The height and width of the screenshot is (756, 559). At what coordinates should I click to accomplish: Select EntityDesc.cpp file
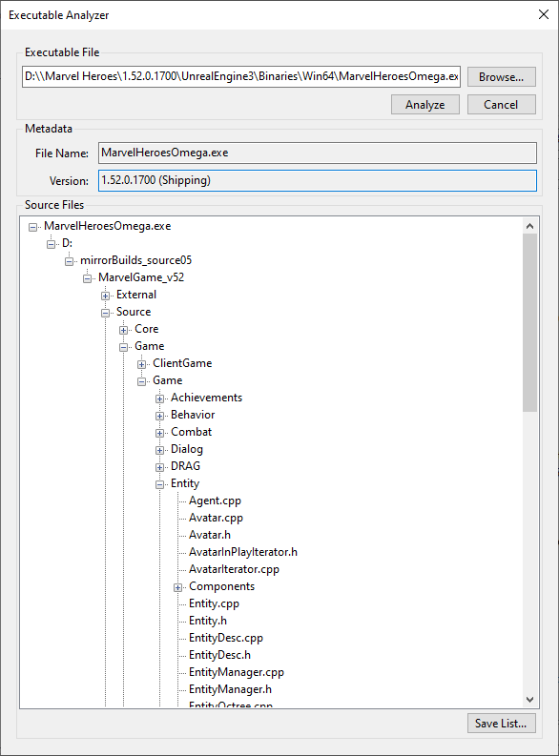pyautogui.click(x=226, y=638)
